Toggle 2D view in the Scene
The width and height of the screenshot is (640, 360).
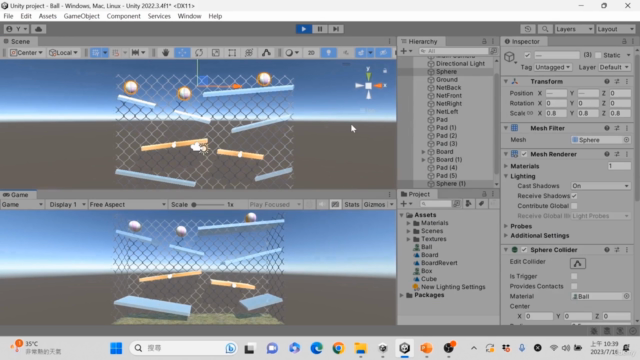[x=311, y=53]
